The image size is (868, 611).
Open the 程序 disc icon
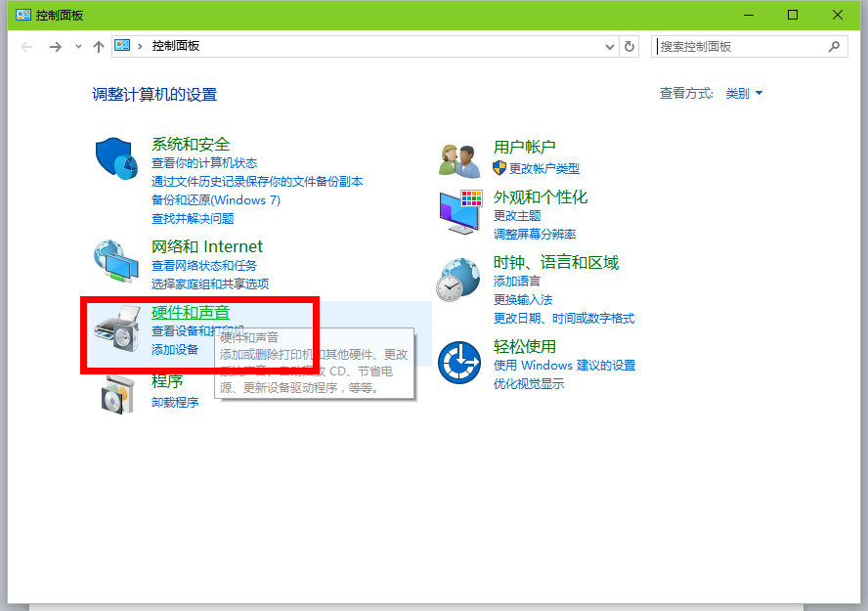pyautogui.click(x=118, y=394)
